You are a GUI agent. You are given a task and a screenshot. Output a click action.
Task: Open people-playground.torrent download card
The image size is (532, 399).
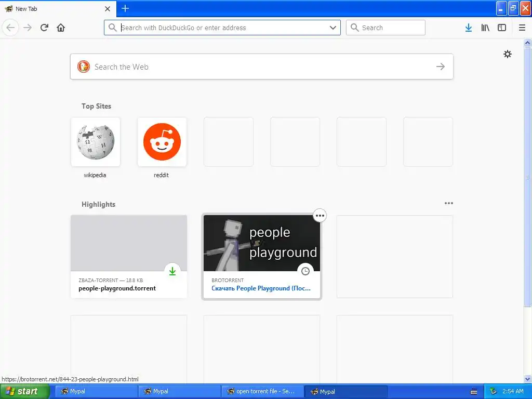point(129,257)
